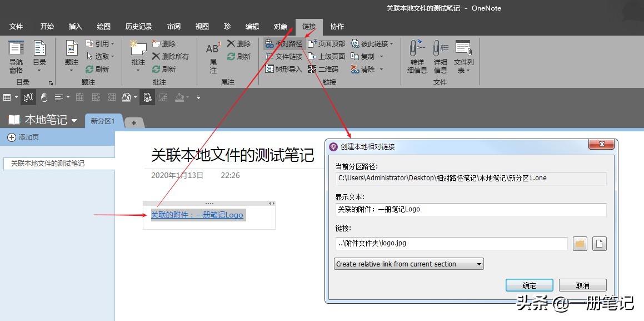The width and height of the screenshot is (644, 321).
Task: Click the 显示文本 input field
Action: 471,210
